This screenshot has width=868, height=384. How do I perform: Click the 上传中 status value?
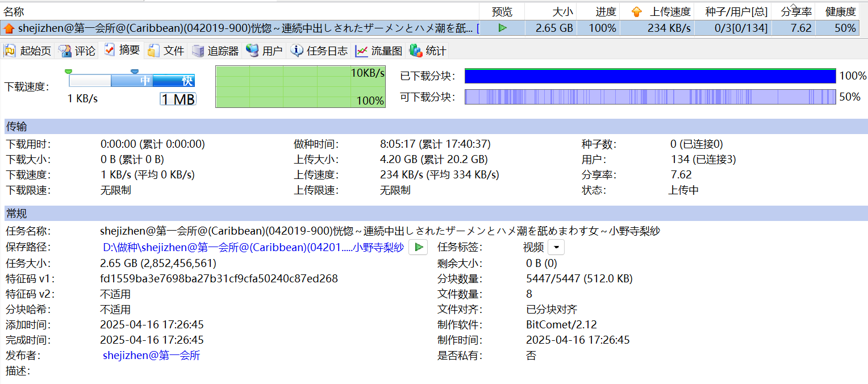tap(683, 190)
